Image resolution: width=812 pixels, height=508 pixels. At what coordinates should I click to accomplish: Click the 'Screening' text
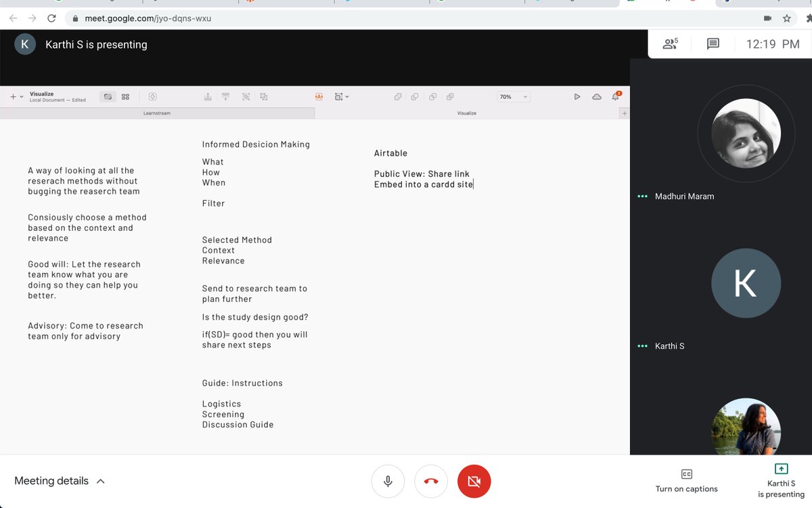click(223, 415)
